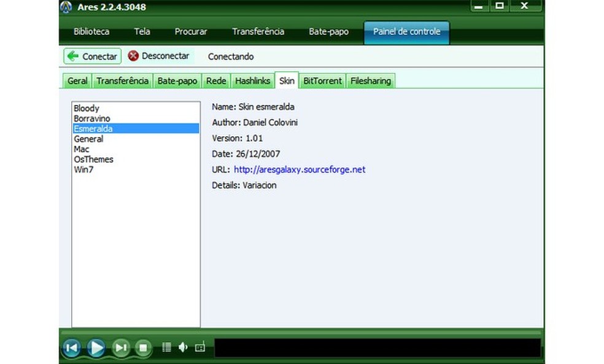Image resolution: width=604 pixels, height=364 pixels.
Task: Click the radio icon in player bar
Action: pos(200,347)
